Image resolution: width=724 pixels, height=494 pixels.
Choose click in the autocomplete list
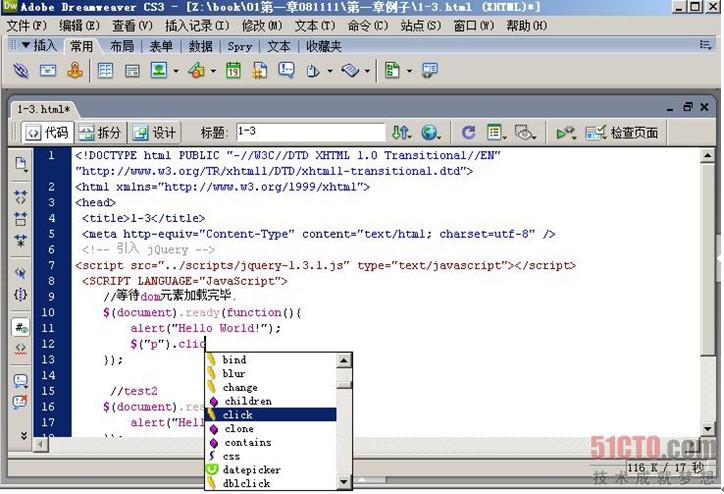pyautogui.click(x=271, y=415)
